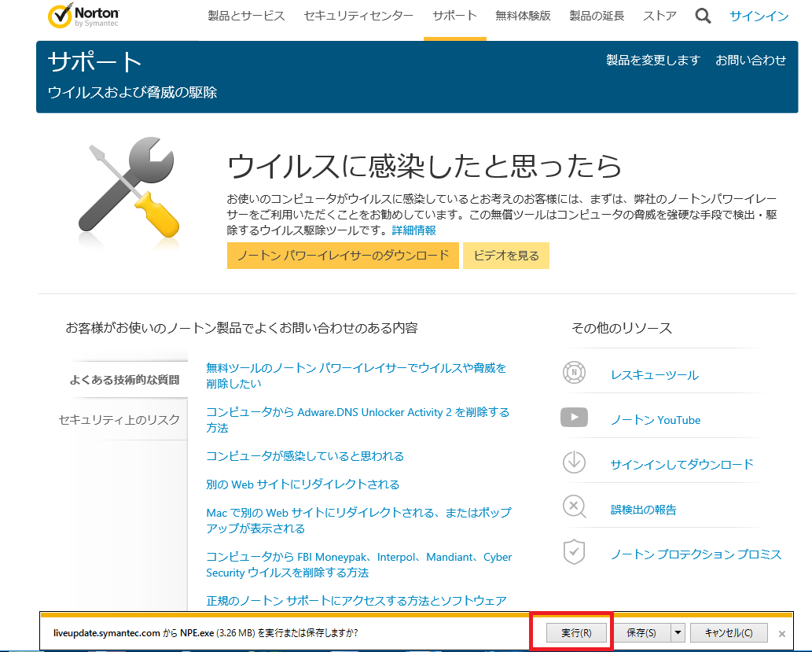Screen dimensions: 812x652
Task: Click the NPE.exe download prompt text
Action: (206, 633)
